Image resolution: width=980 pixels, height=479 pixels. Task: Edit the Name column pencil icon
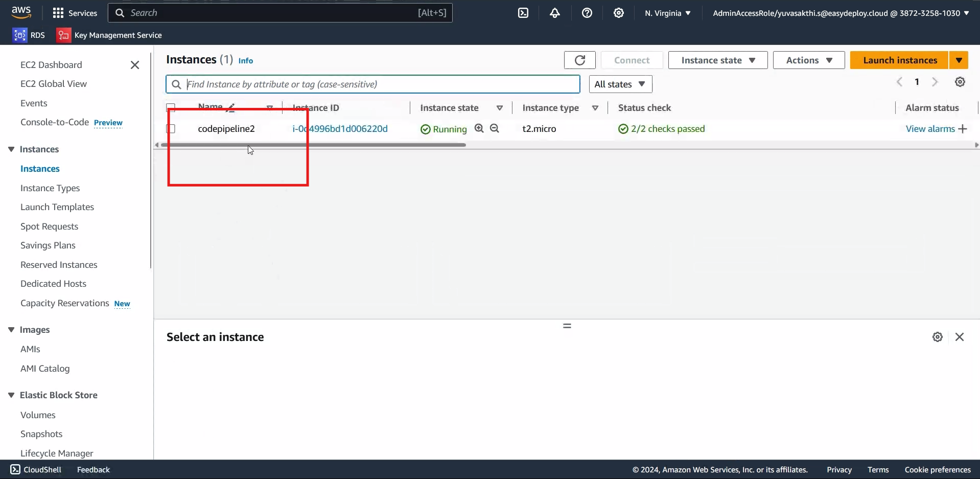click(x=231, y=107)
